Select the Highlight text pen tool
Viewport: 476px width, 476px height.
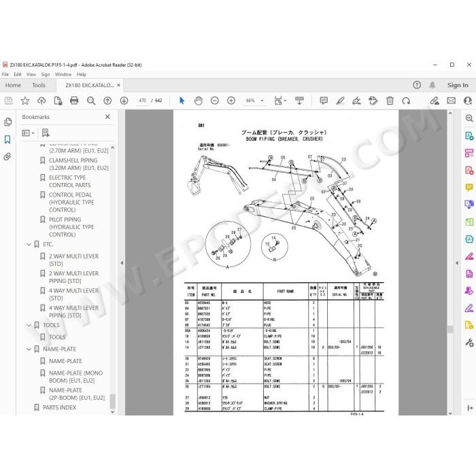coord(340,101)
